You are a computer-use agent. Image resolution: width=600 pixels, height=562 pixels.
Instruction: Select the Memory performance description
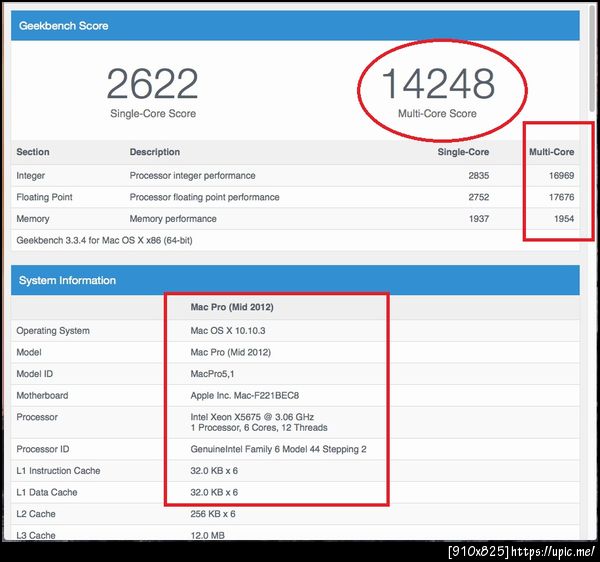(173, 219)
